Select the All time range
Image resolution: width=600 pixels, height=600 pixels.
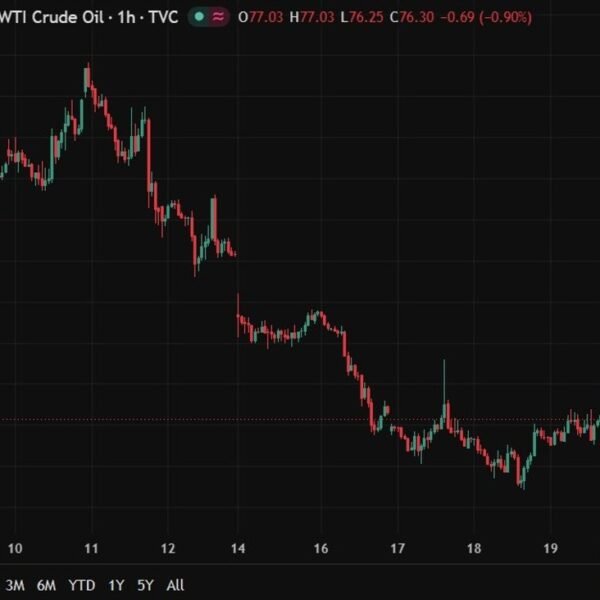175,585
